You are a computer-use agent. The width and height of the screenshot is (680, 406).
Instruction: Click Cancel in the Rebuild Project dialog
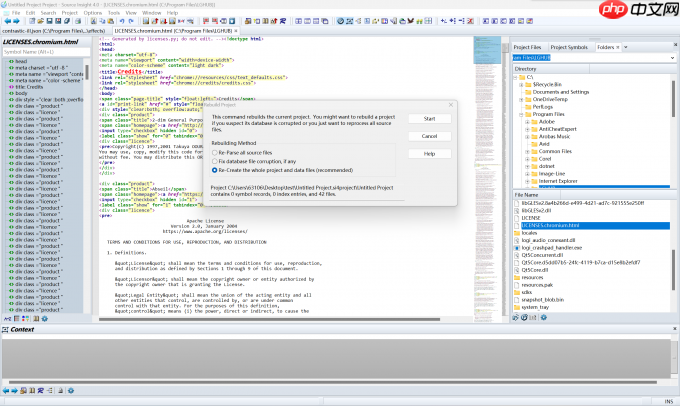[x=429, y=135]
